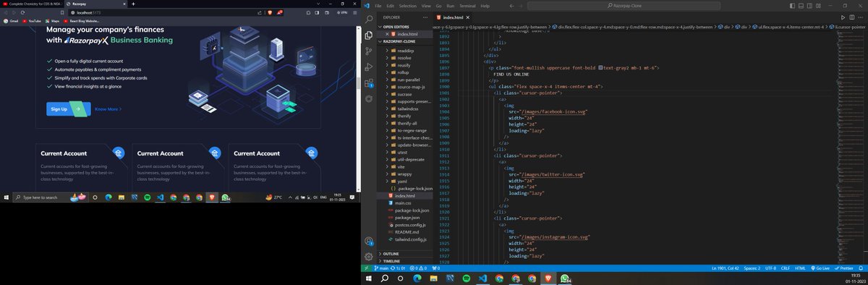Collapse the RAZORPAY-CLONE folder section

[x=405, y=42]
